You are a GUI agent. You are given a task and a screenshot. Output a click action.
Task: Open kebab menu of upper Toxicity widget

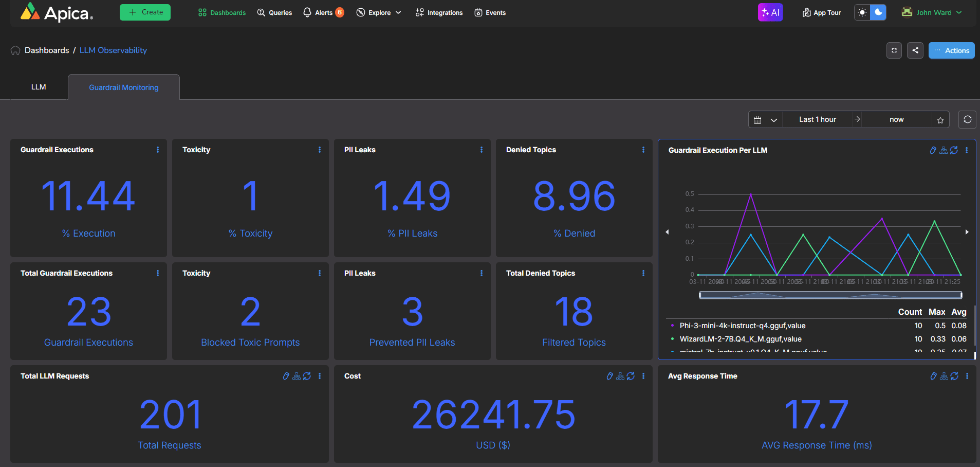coord(320,150)
